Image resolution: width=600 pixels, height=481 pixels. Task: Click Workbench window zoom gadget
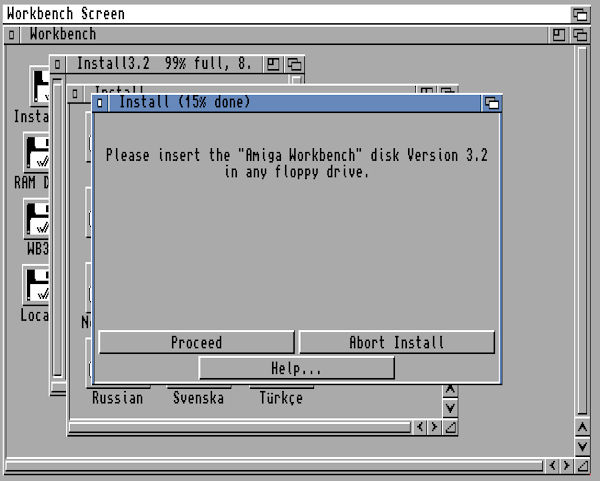tap(559, 35)
